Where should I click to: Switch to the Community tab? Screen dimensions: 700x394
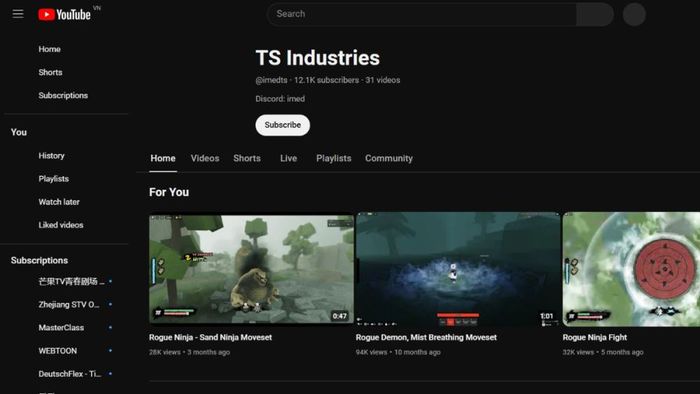pyautogui.click(x=389, y=158)
